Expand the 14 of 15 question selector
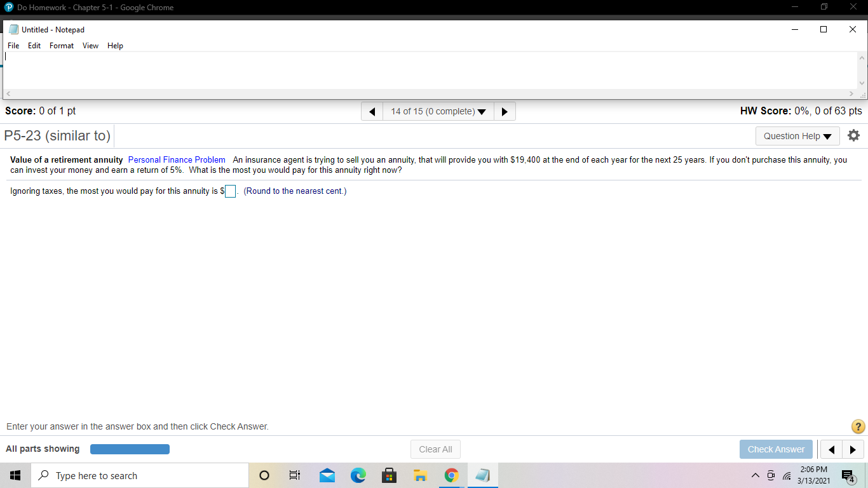 pyautogui.click(x=438, y=111)
